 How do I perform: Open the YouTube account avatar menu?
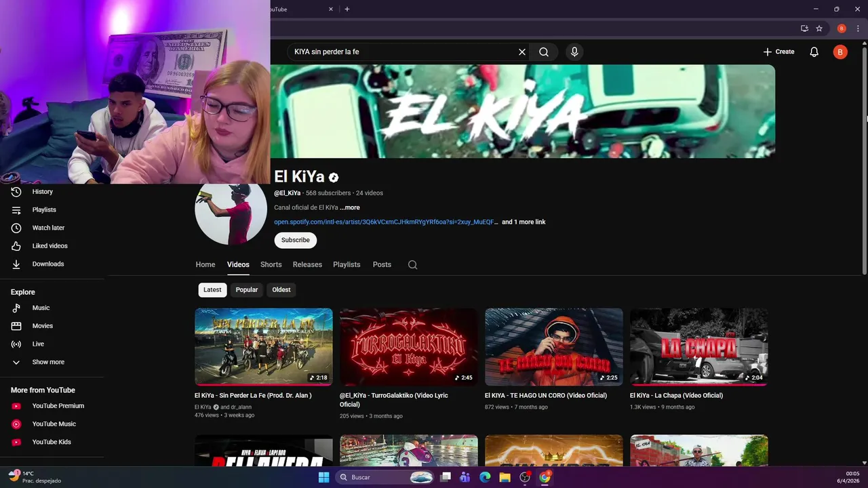point(840,52)
